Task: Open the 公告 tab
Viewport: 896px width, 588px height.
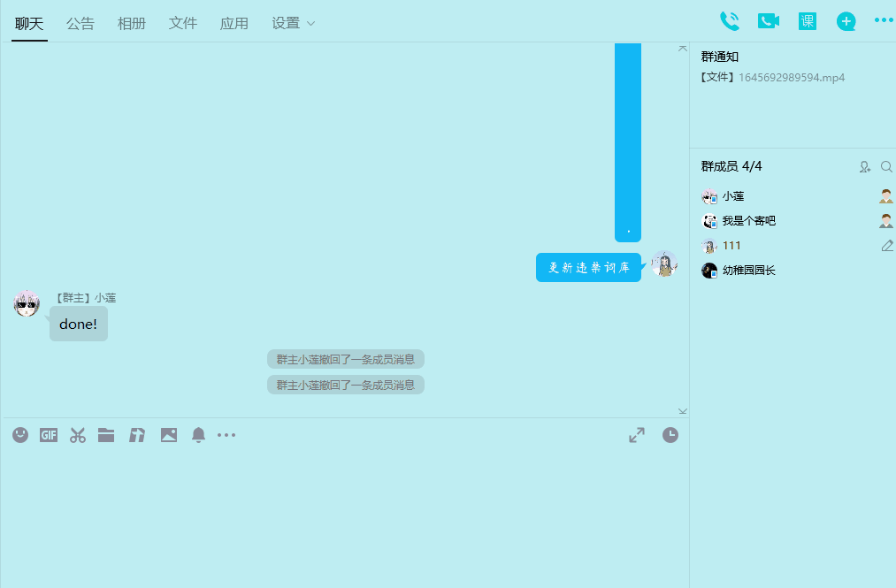Action: pyautogui.click(x=80, y=23)
